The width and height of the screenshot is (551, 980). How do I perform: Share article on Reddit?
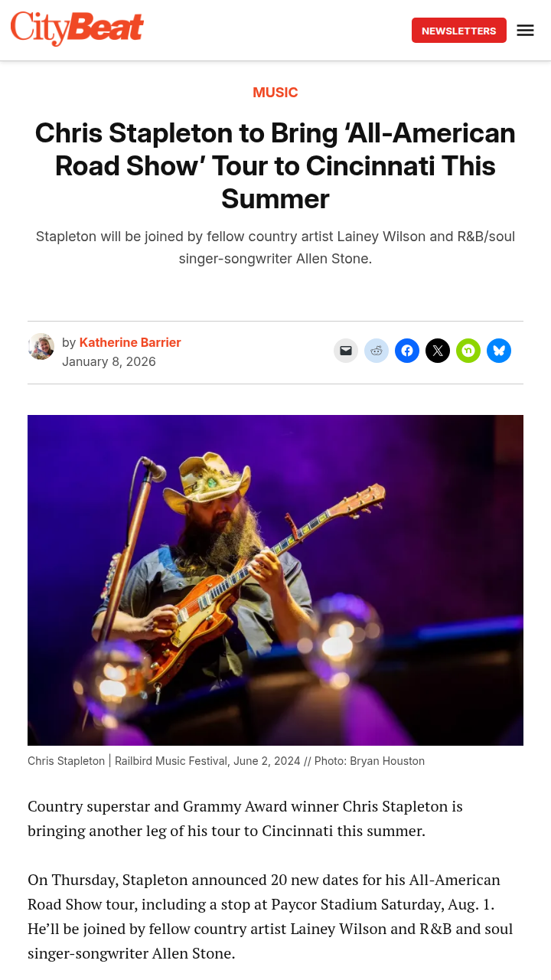click(x=377, y=351)
